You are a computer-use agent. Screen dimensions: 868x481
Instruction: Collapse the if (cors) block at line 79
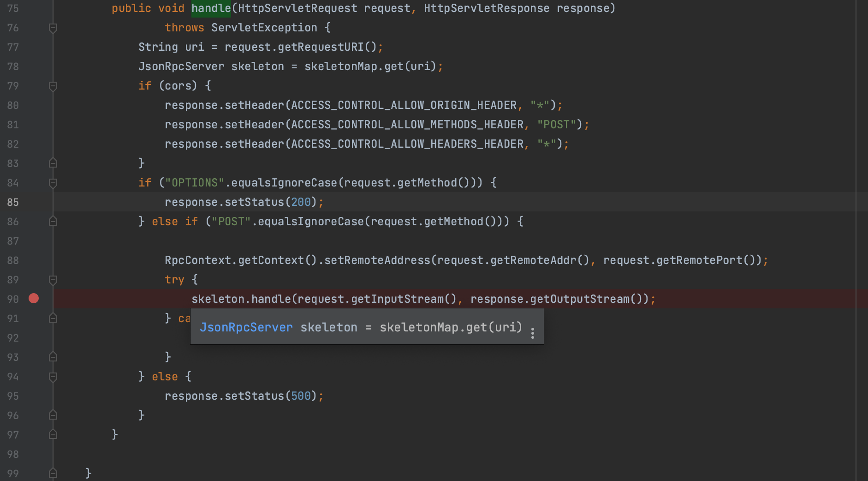point(53,86)
